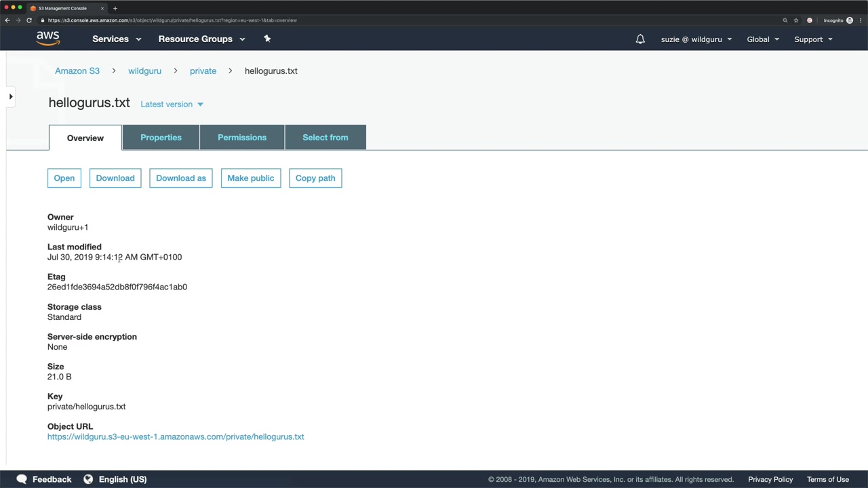Change language from English (US)

123,479
